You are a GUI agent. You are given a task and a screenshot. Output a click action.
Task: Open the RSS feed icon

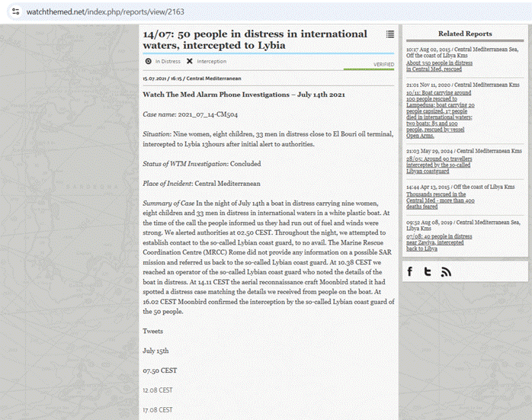tap(446, 271)
